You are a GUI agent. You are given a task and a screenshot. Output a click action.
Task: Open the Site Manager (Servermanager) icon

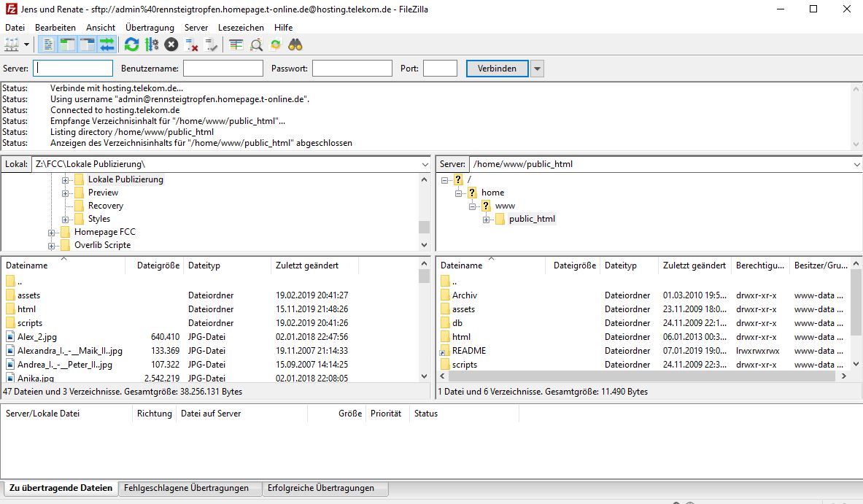pyautogui.click(x=11, y=44)
